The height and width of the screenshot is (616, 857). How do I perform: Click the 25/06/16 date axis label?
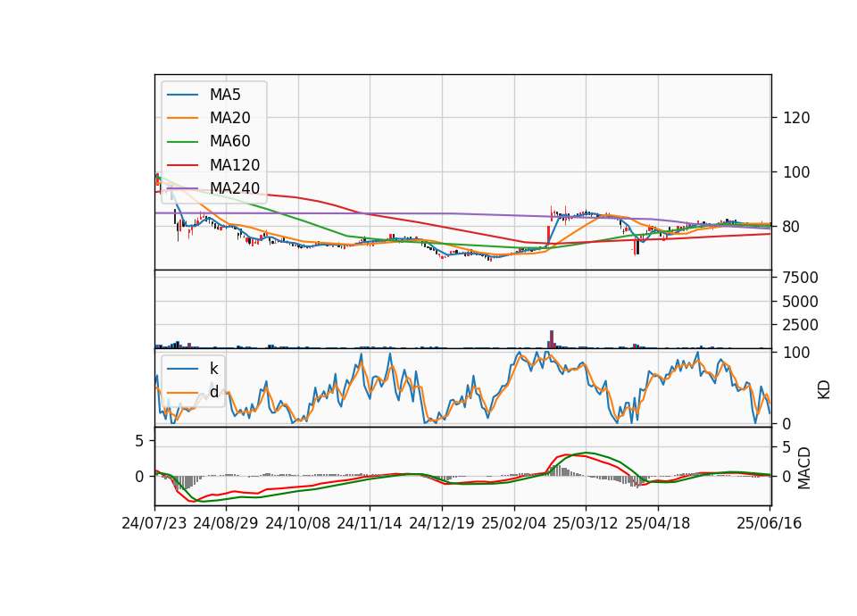click(769, 523)
